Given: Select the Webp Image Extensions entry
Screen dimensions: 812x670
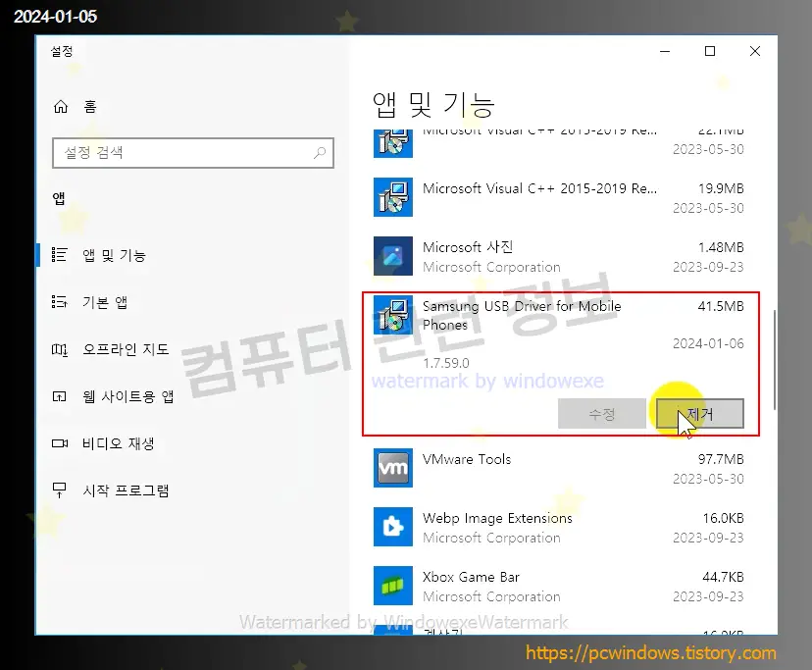Looking at the screenshot, I should coord(558,527).
